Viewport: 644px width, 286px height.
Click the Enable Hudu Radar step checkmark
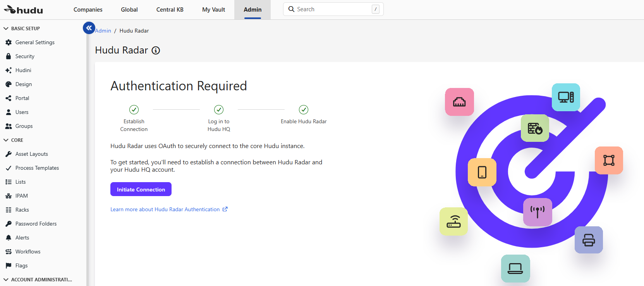304,110
